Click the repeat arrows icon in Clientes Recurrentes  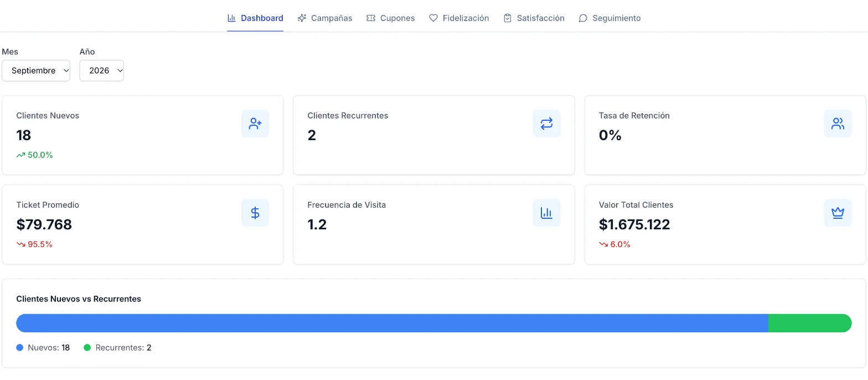(x=546, y=124)
